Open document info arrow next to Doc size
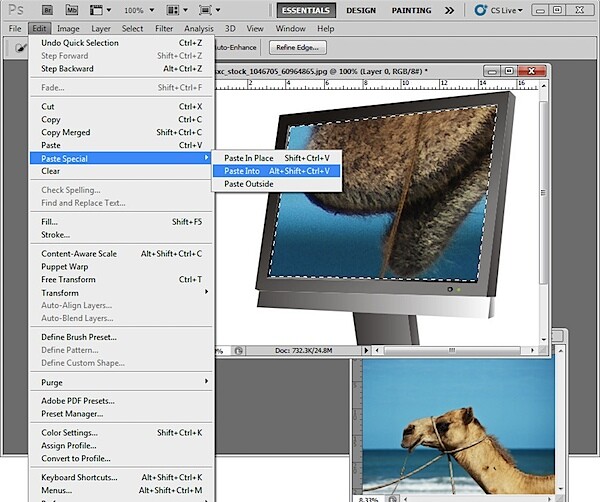The image size is (600, 502). (x=366, y=350)
